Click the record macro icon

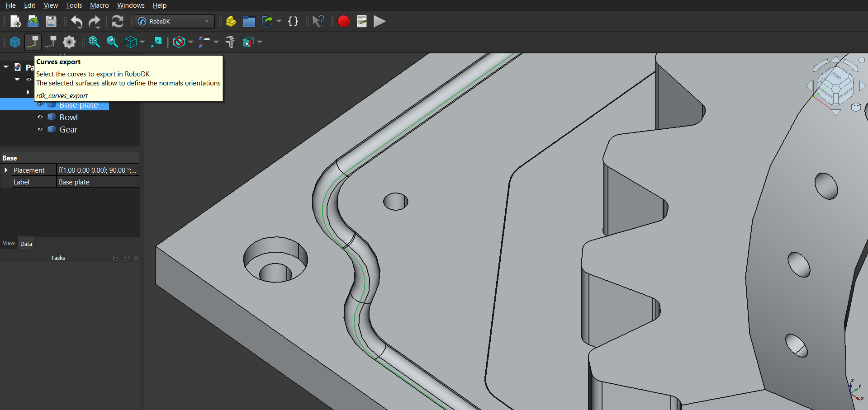(344, 21)
